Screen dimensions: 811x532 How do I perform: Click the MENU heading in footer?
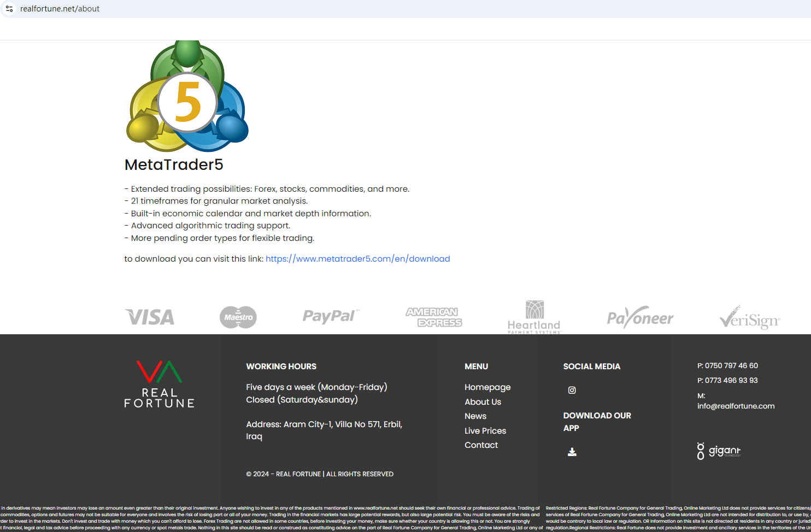click(x=477, y=367)
